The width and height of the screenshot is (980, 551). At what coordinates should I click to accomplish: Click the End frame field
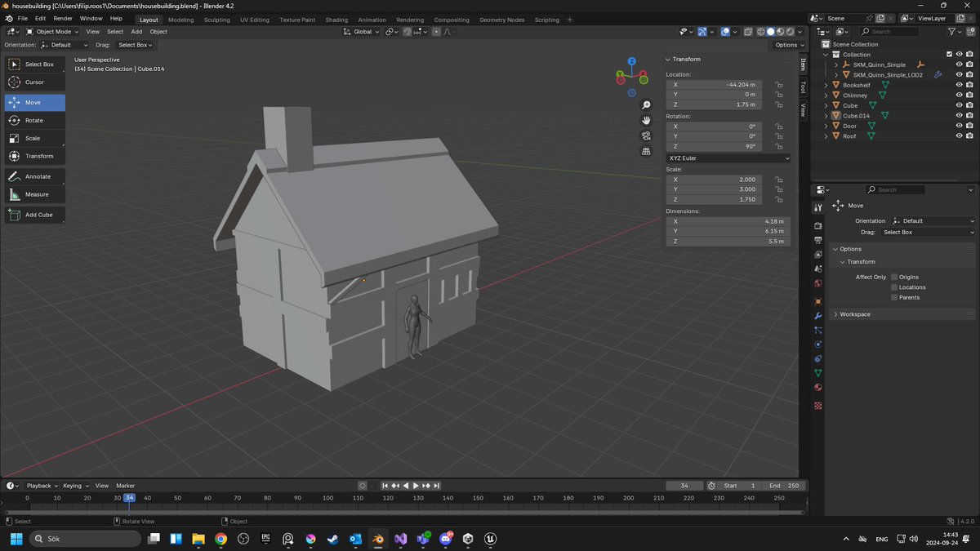pyautogui.click(x=783, y=486)
